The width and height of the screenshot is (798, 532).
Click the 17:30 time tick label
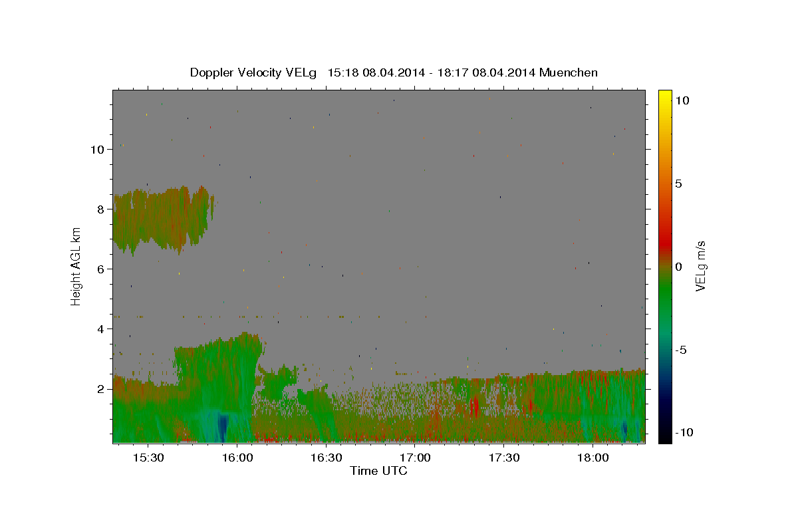coord(504,458)
